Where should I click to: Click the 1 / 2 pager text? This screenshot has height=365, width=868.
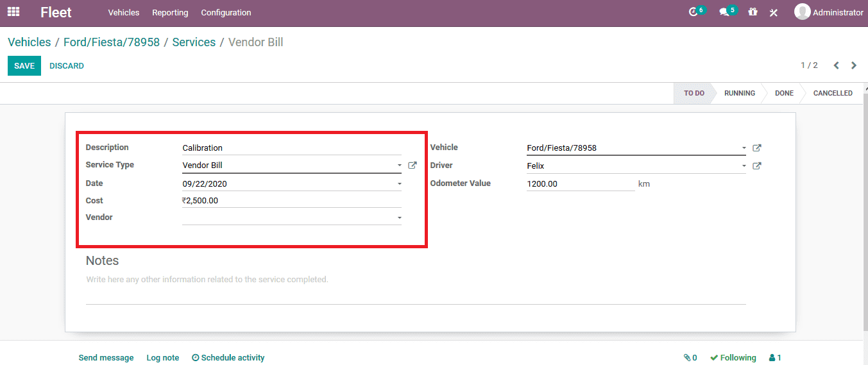(809, 65)
